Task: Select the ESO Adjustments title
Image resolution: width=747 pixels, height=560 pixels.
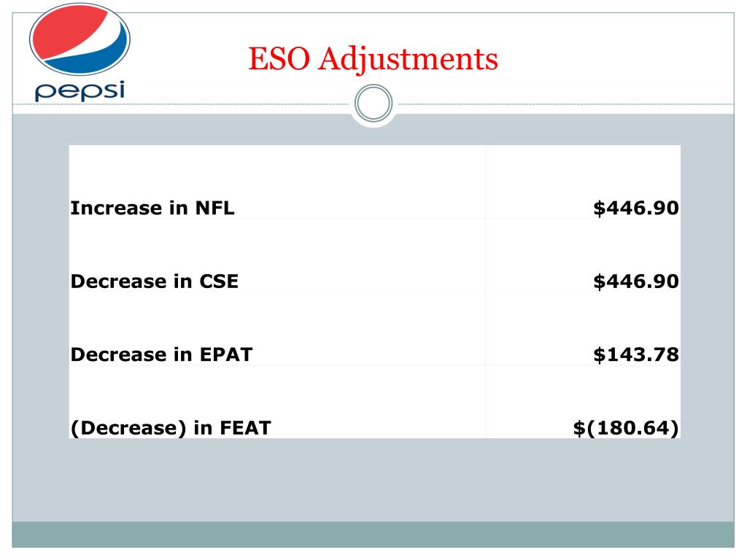Action: 373,58
